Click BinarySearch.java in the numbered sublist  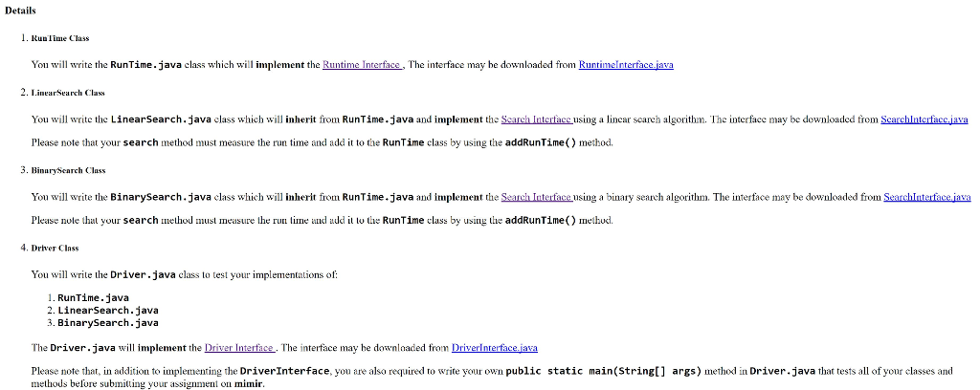click(x=107, y=322)
